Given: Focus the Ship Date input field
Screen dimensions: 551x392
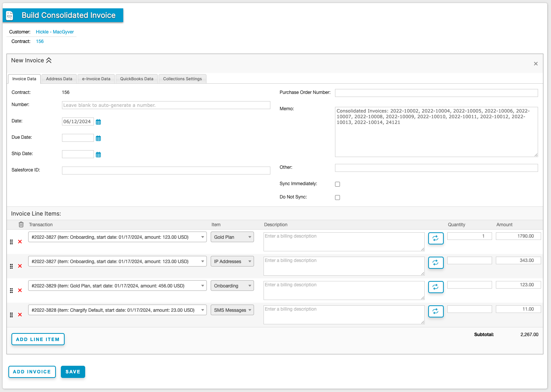Looking at the screenshot, I should click(x=78, y=154).
